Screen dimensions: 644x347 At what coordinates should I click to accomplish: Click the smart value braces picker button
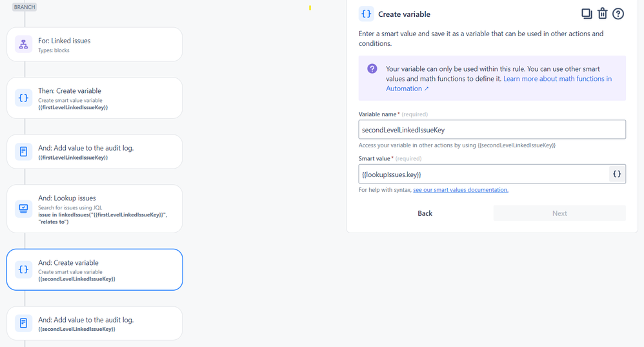[617, 174]
